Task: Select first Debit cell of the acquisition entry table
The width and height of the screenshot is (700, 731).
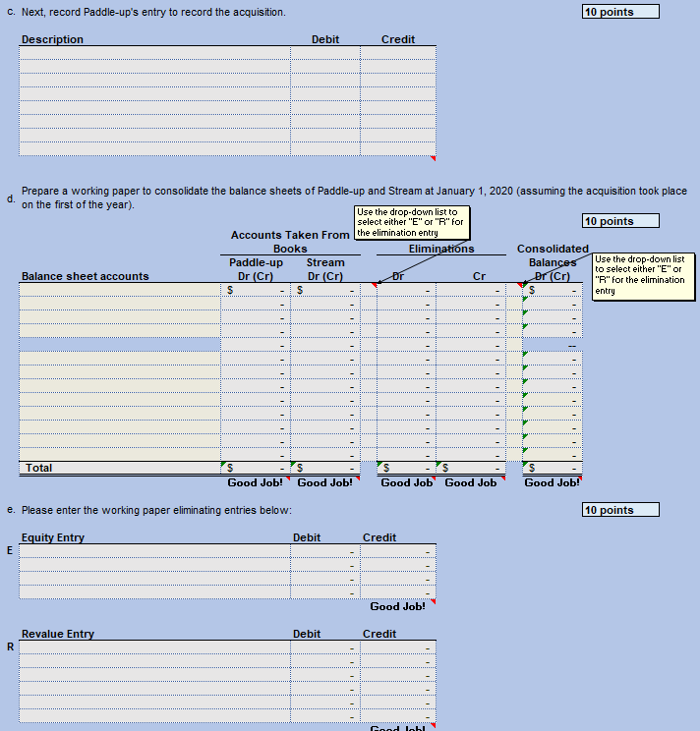Action: pyautogui.click(x=325, y=53)
